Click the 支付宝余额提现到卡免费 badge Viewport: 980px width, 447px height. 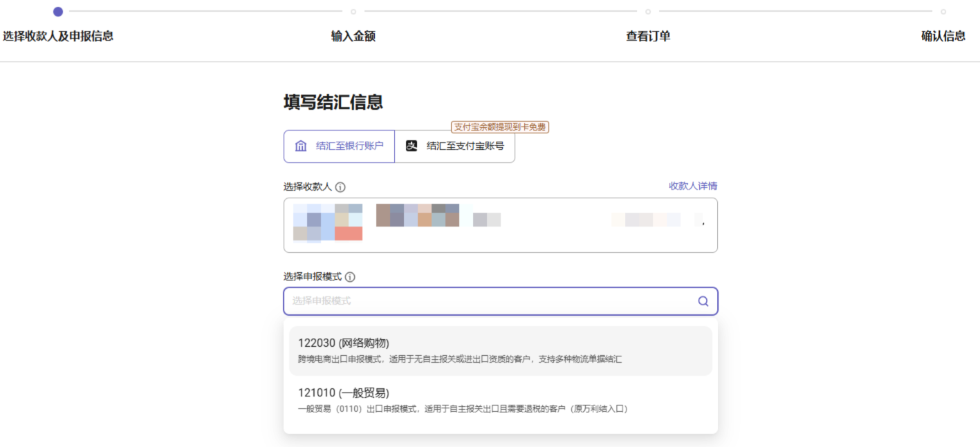coord(500,127)
